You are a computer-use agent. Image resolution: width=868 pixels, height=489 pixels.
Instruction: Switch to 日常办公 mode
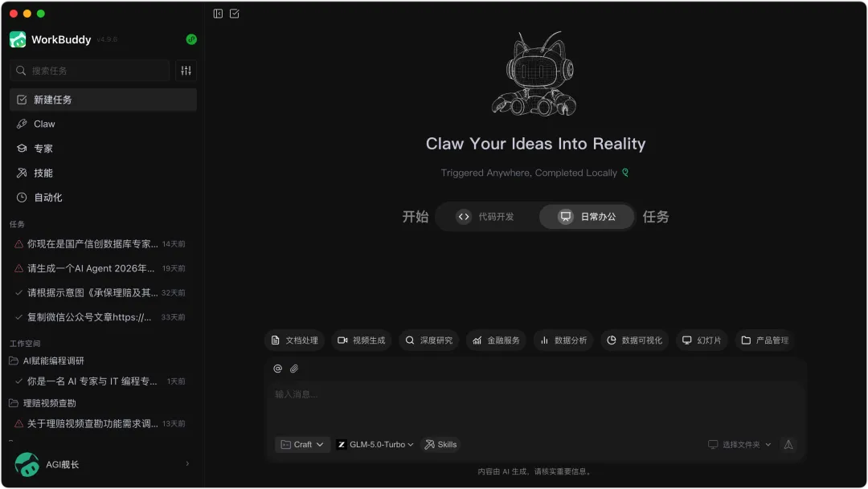[587, 216]
